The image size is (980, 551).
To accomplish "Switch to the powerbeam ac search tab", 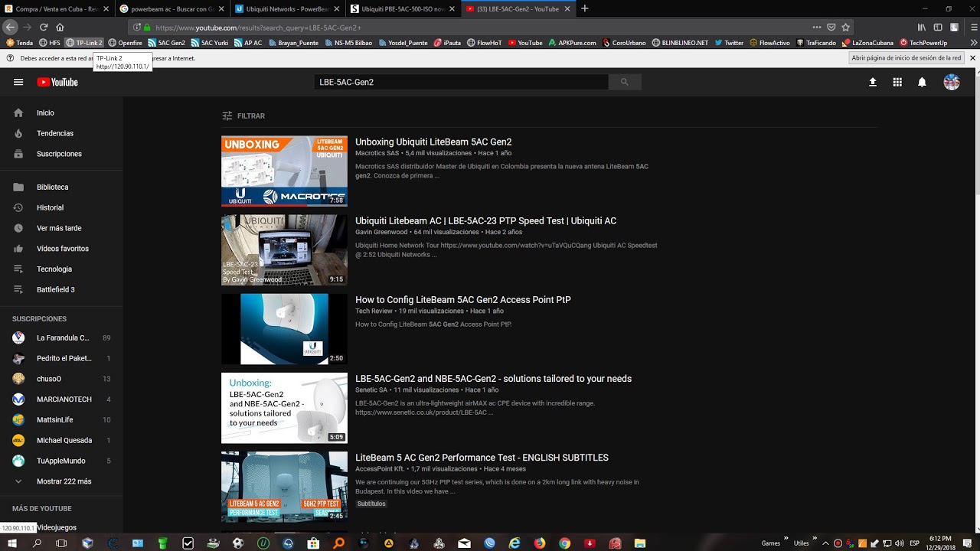I will click(x=172, y=9).
